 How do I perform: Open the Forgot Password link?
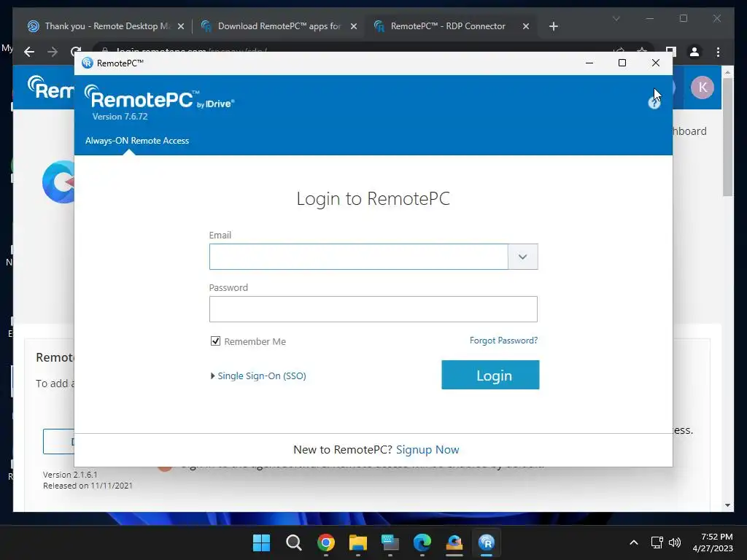[503, 341]
